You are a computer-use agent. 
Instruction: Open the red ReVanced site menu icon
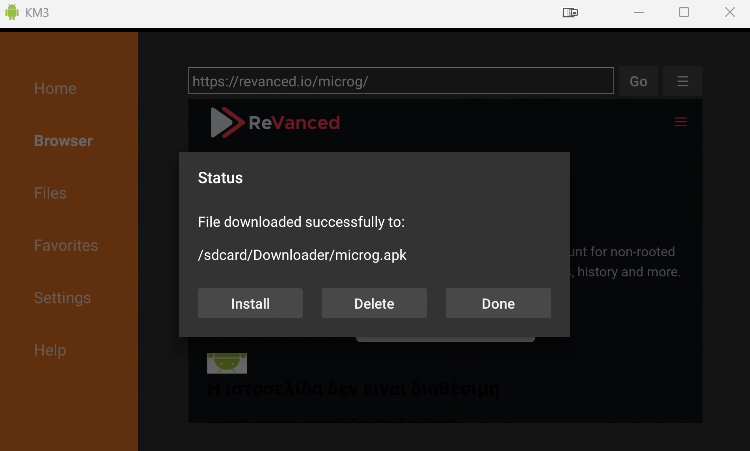tap(681, 122)
